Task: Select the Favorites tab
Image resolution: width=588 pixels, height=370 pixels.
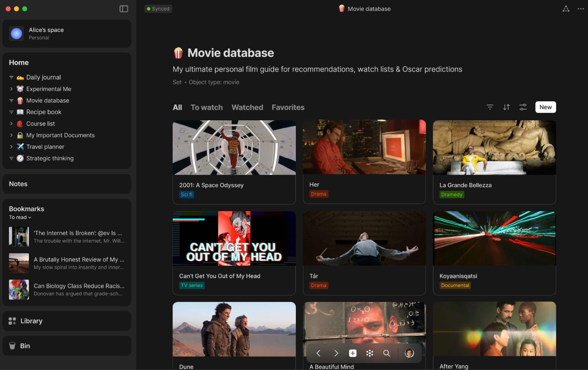Action: coord(288,108)
